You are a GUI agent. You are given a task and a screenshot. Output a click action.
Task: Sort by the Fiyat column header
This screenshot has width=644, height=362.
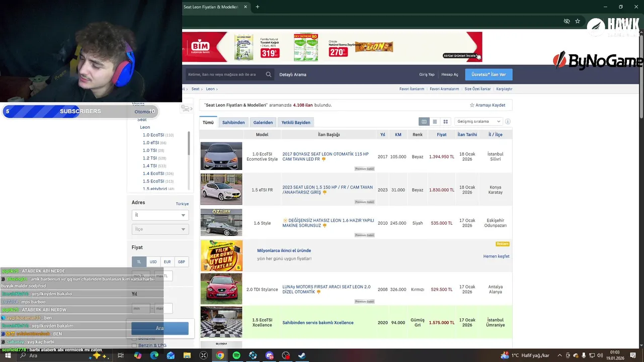tap(442, 135)
